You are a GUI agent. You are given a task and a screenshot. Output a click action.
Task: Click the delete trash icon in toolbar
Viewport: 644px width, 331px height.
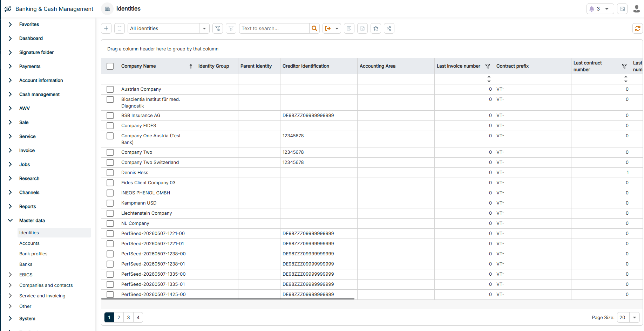pos(120,28)
